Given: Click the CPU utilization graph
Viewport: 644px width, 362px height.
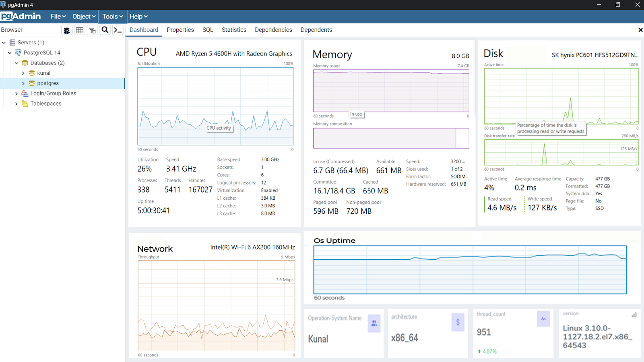Looking at the screenshot, I should pyautogui.click(x=215, y=106).
